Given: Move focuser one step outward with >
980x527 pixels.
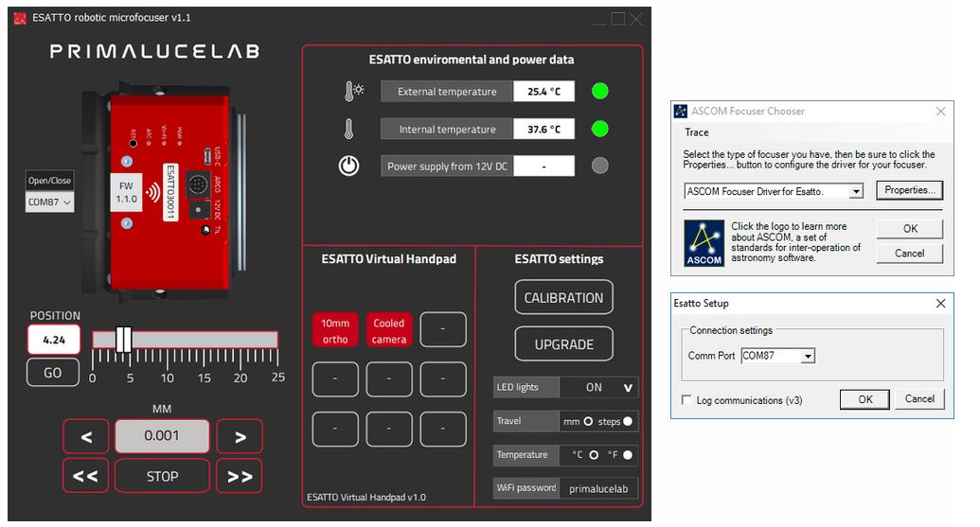Looking at the screenshot, I should [x=240, y=436].
